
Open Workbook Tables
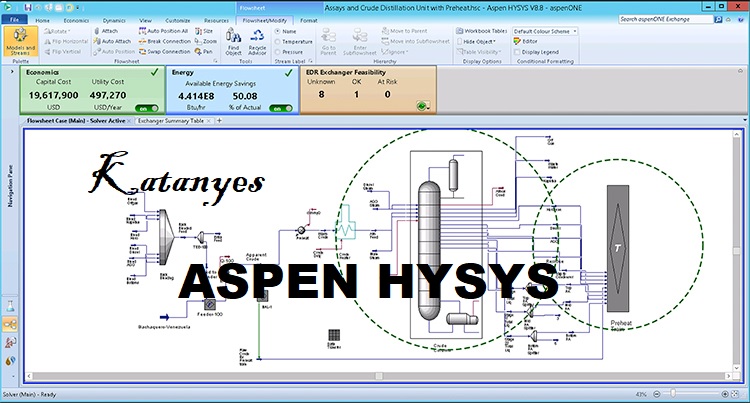[482, 31]
